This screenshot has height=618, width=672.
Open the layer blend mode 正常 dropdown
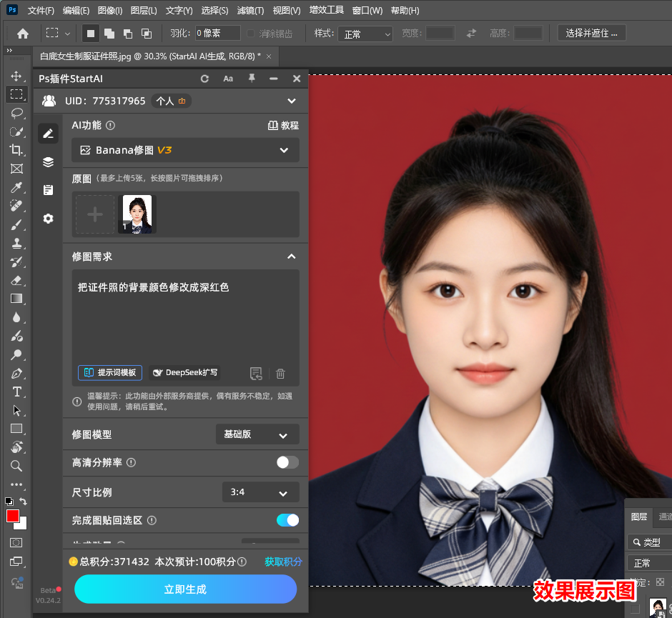click(650, 563)
